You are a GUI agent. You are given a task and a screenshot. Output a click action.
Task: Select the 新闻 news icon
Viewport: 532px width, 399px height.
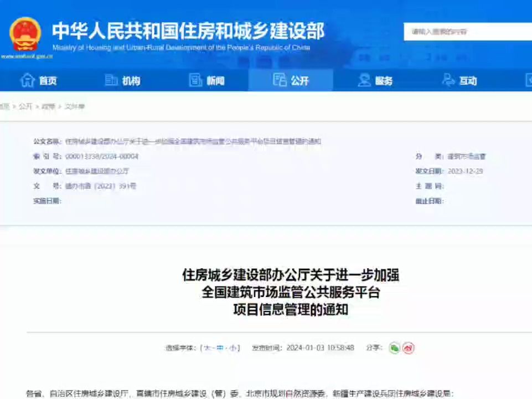195,80
